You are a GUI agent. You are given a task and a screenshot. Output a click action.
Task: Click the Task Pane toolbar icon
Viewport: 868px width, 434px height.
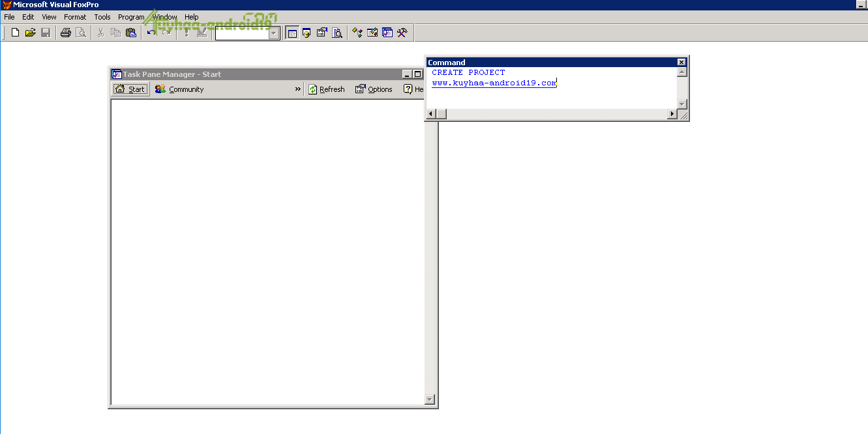tap(387, 33)
